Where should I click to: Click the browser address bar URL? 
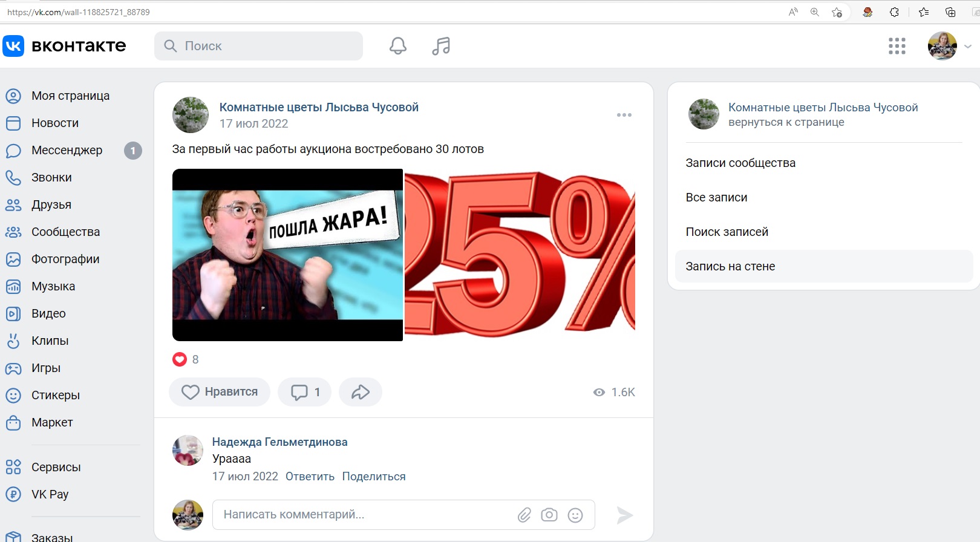pos(79,12)
